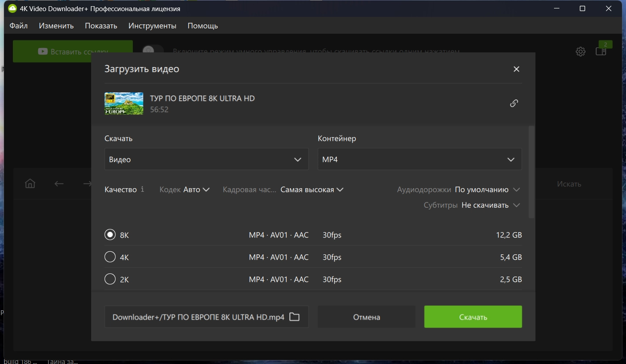
Task: Open settings gear icon
Action: click(580, 51)
